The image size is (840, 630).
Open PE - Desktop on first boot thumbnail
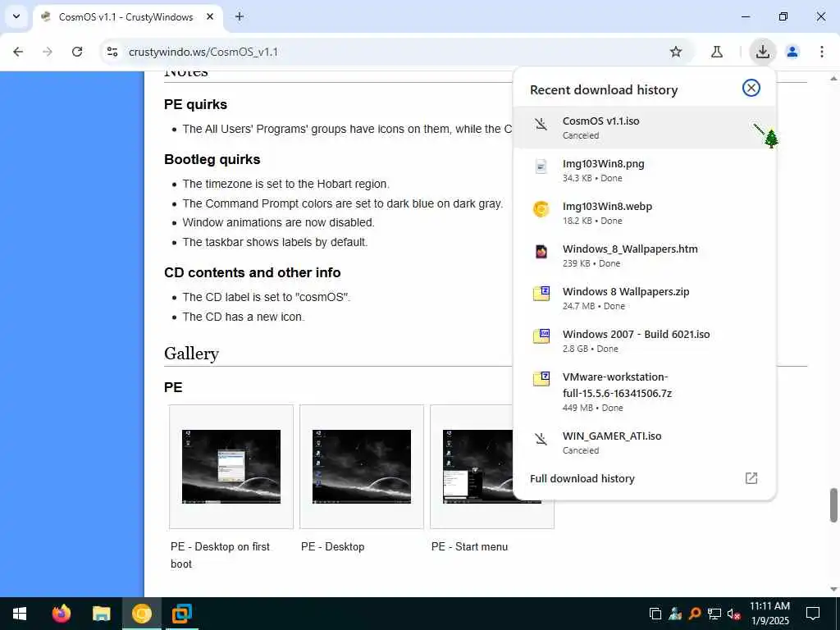tap(231, 467)
